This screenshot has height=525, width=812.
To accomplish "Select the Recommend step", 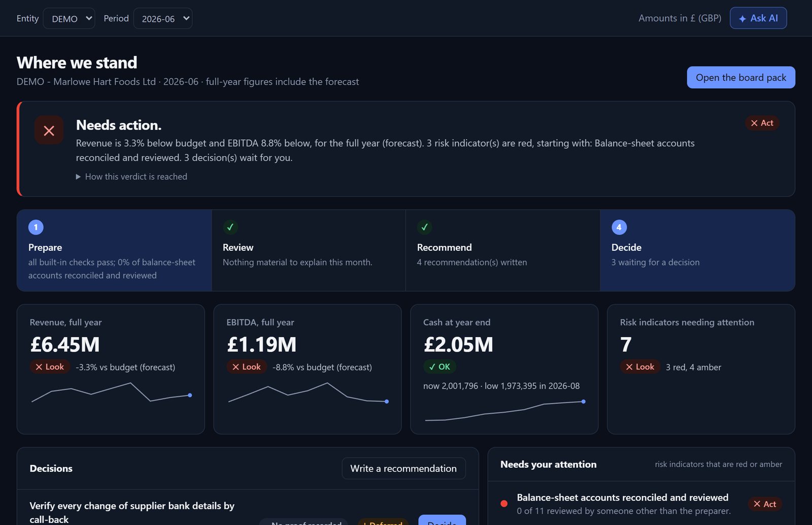I will coord(503,250).
